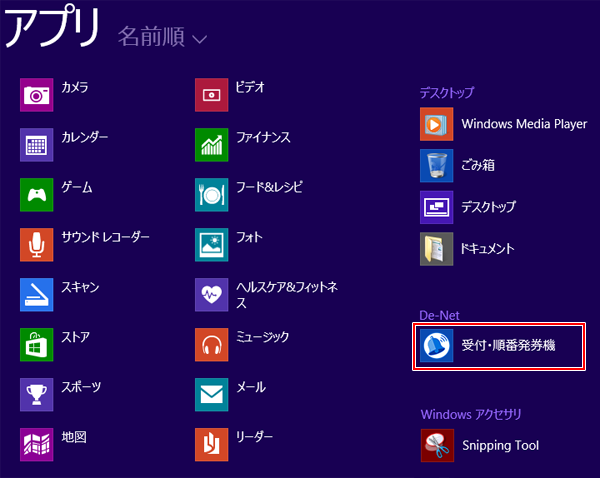Open the カメラ app tile icon

tap(36, 95)
